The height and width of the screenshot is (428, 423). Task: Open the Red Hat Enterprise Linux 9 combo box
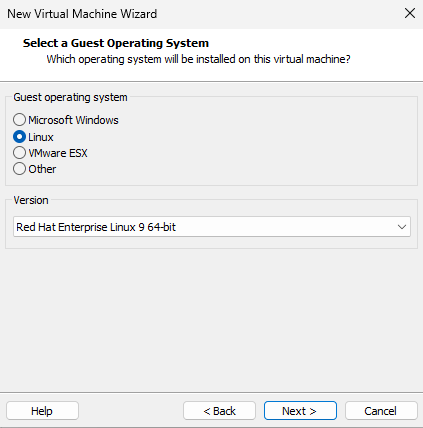(x=212, y=227)
